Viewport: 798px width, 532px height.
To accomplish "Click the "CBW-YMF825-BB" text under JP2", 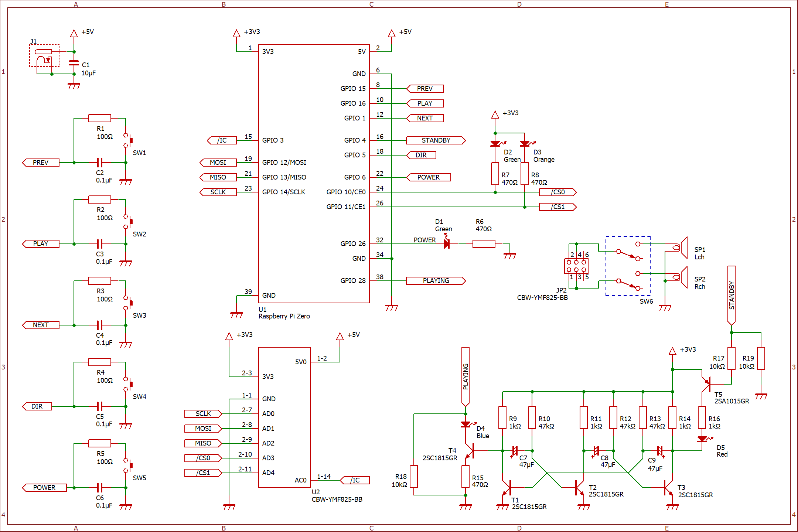I will click(542, 298).
